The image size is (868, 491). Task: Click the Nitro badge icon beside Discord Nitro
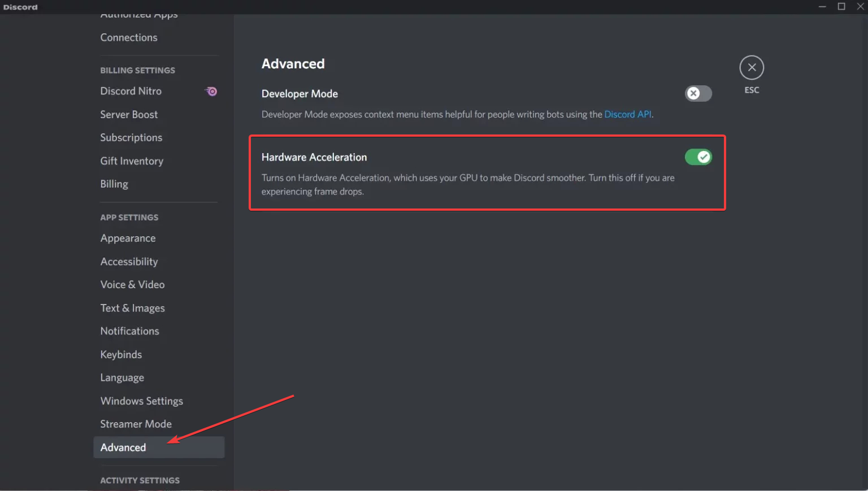click(x=211, y=92)
